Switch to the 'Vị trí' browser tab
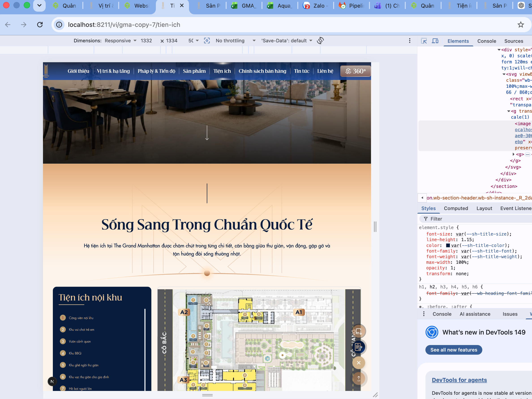532x399 pixels. point(102,6)
